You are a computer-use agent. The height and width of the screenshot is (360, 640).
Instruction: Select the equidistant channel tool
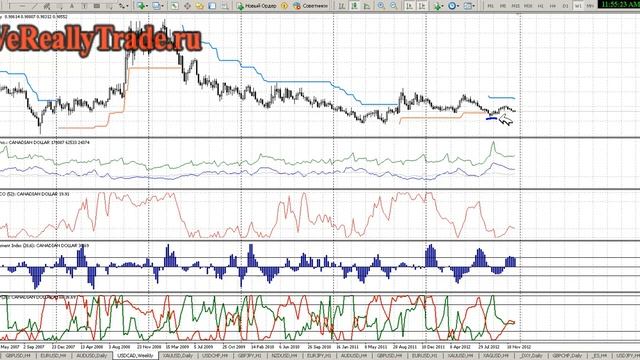click(47, 6)
